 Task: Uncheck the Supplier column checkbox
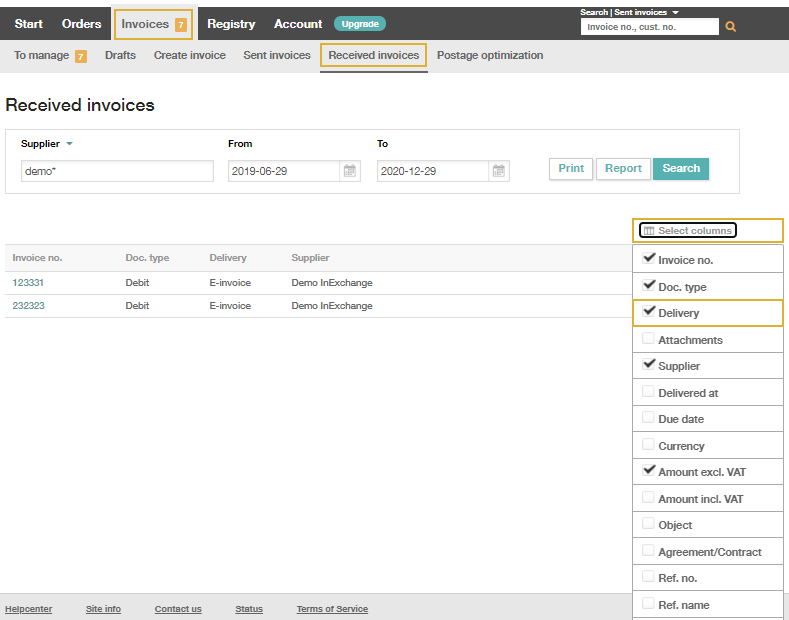(649, 364)
